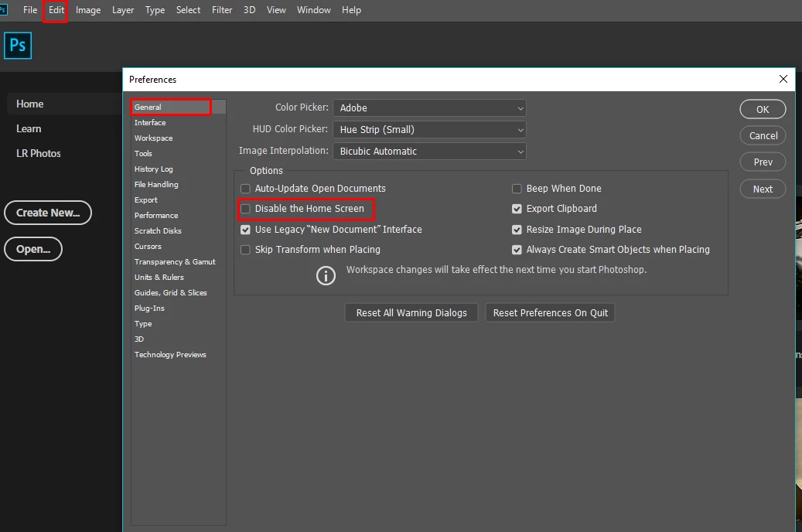
Task: Click Reset Preferences On Quit button
Action: click(x=551, y=312)
